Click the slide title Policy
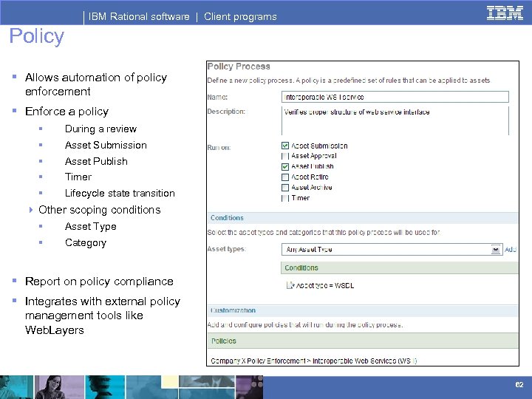The height and width of the screenshot is (399, 532). (x=37, y=36)
